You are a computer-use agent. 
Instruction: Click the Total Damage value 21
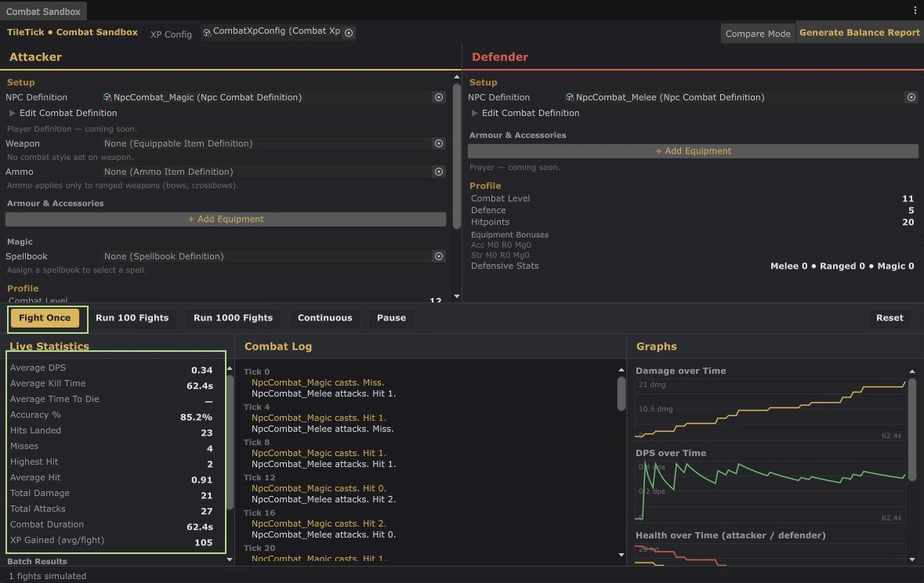coord(206,496)
